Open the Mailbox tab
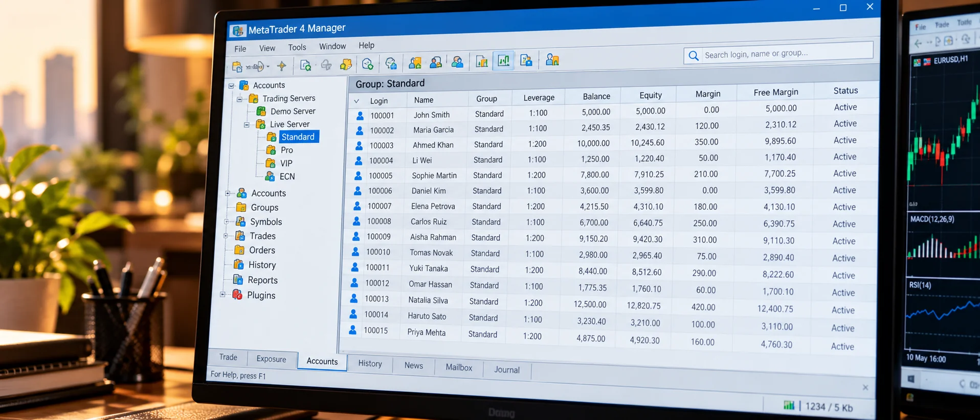 pos(459,367)
